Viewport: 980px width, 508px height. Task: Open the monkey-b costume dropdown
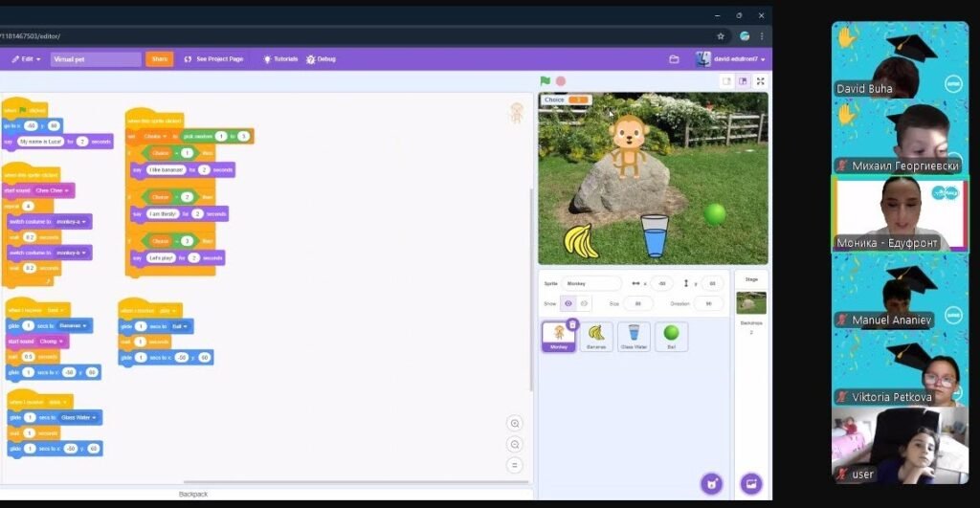coord(71,254)
